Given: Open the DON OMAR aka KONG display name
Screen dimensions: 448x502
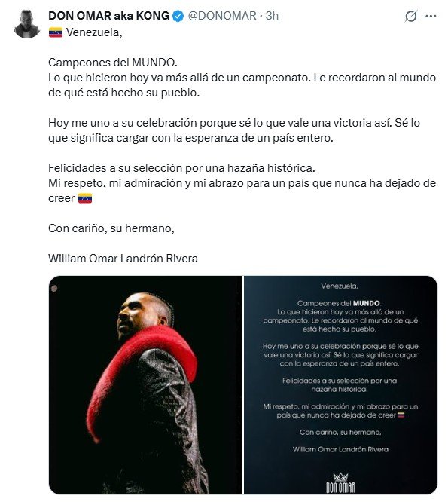Looking at the screenshot, I should click(108, 16).
